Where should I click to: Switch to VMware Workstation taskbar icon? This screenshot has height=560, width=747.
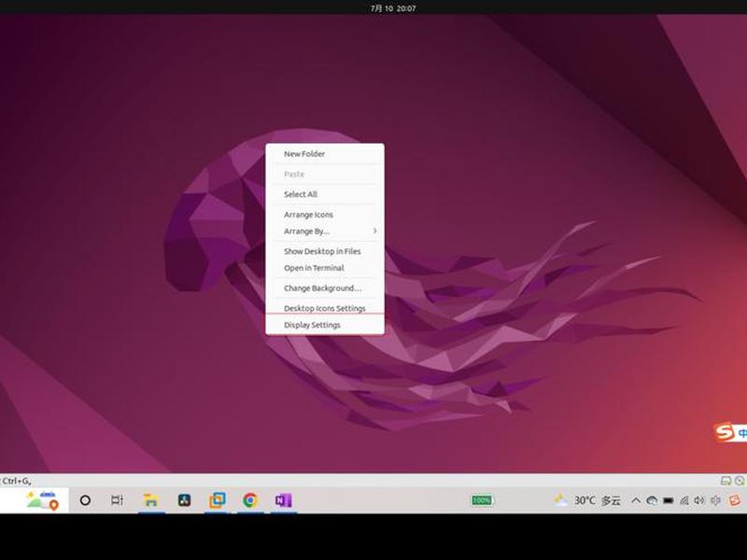tap(218, 500)
